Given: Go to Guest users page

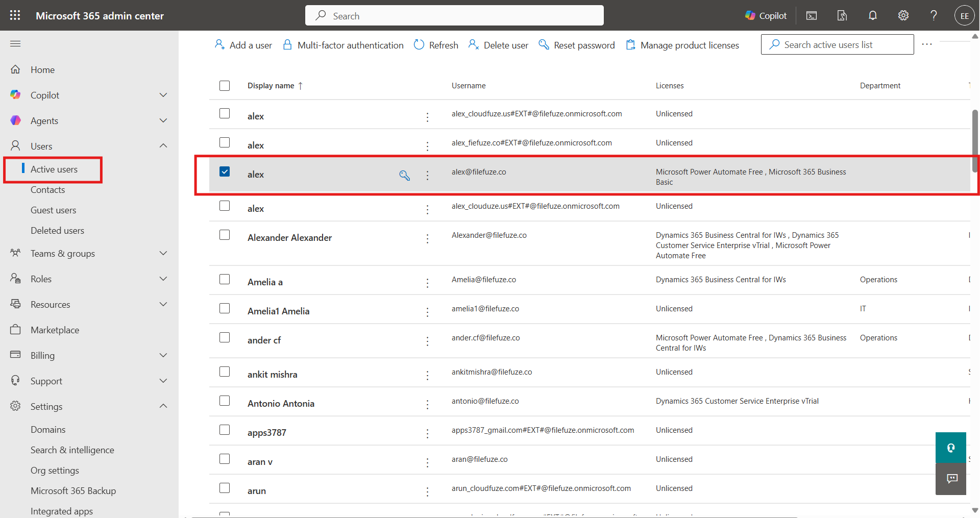Looking at the screenshot, I should [53, 210].
